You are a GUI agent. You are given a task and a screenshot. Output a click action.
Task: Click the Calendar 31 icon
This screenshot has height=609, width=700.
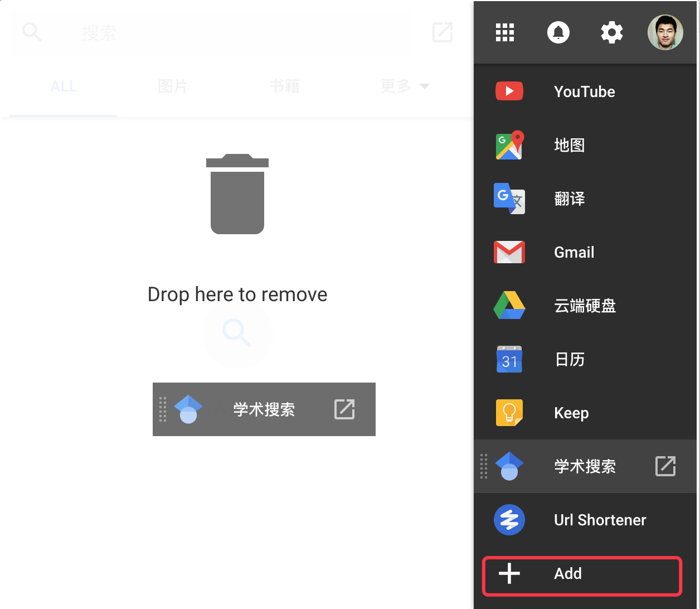click(509, 359)
